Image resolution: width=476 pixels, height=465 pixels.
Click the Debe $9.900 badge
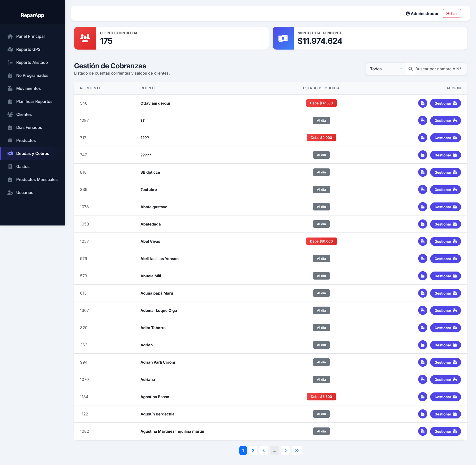[x=321, y=138]
